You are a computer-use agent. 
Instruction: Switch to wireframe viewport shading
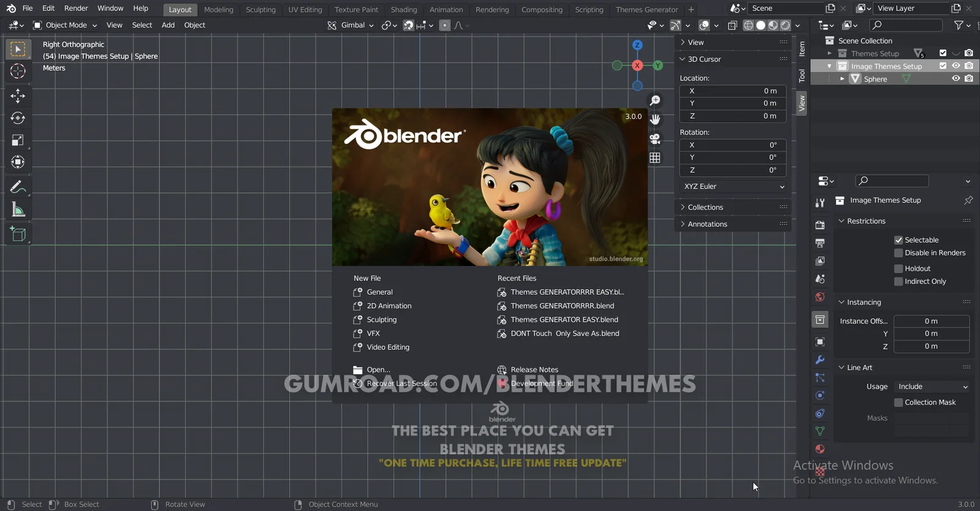(x=748, y=25)
